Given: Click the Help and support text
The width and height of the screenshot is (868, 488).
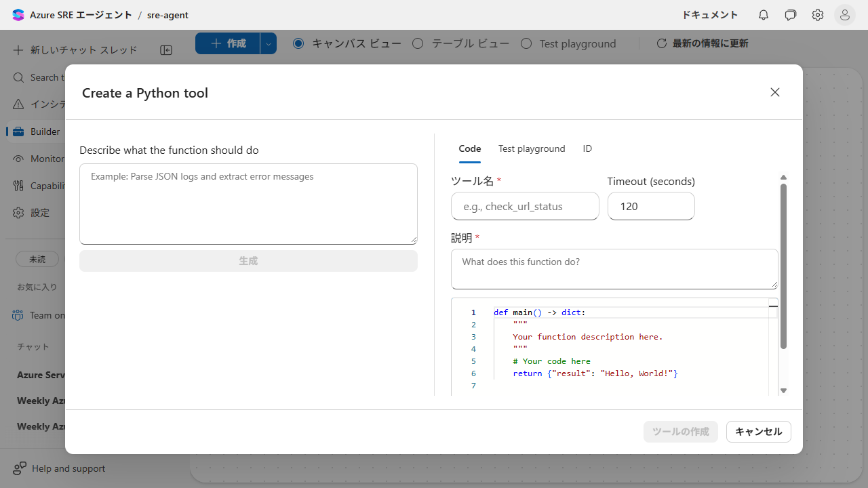Looking at the screenshot, I should 68,468.
